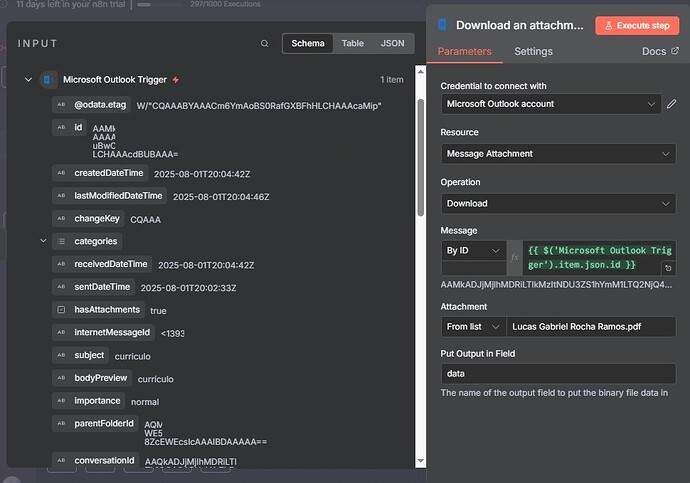
Task: Click the lightning bolt trigger icon
Action: pos(176,80)
